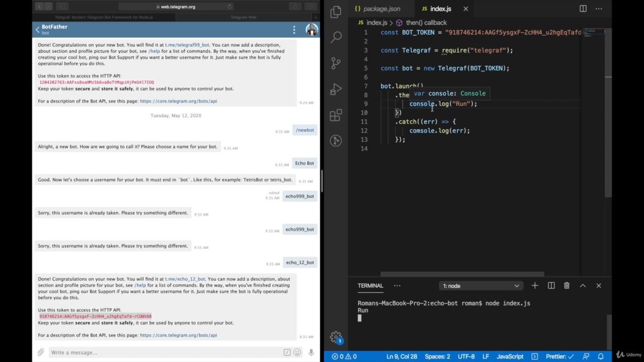Open the t.me/echo_12_bot link

pyautogui.click(x=185, y=279)
